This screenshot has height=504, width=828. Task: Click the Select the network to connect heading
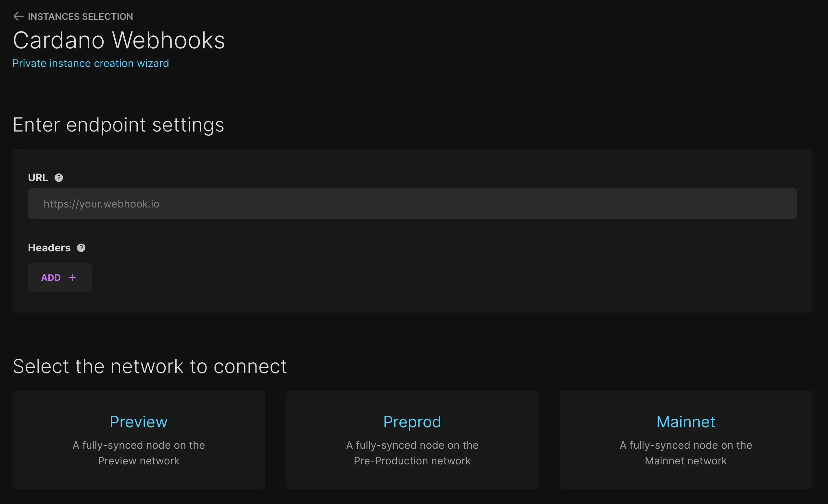(x=150, y=366)
